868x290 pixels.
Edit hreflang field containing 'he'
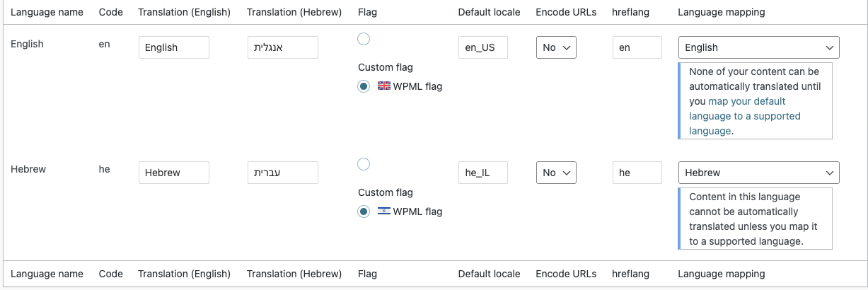(637, 173)
